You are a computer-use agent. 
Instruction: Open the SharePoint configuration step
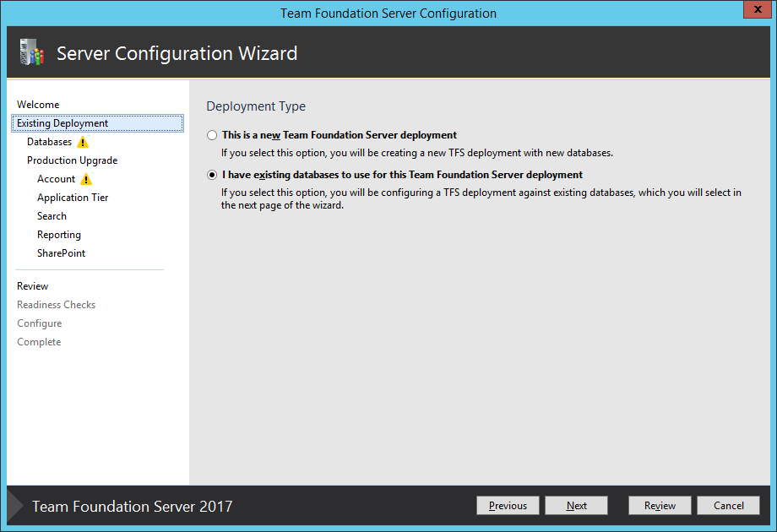click(x=62, y=253)
